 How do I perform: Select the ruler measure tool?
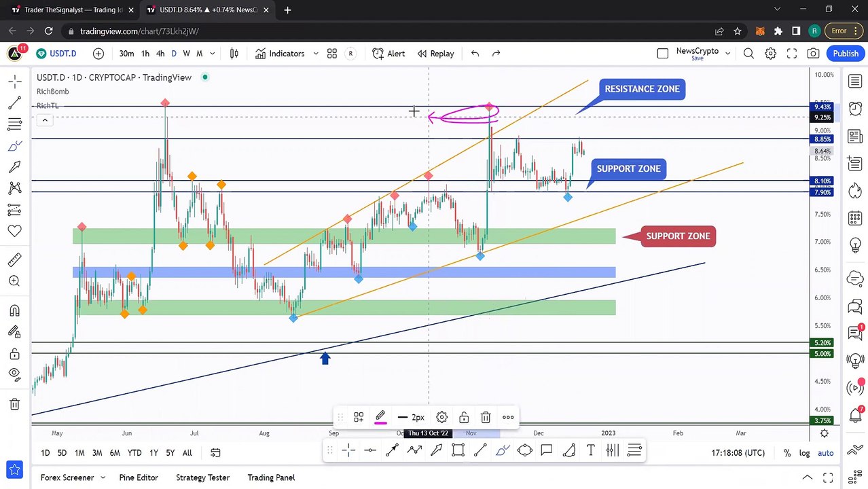click(14, 260)
